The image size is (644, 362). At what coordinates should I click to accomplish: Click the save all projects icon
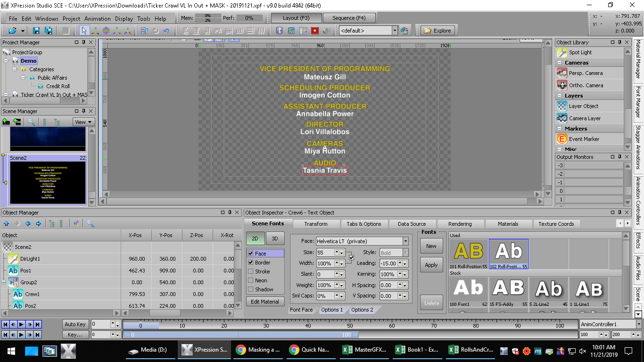(48, 31)
